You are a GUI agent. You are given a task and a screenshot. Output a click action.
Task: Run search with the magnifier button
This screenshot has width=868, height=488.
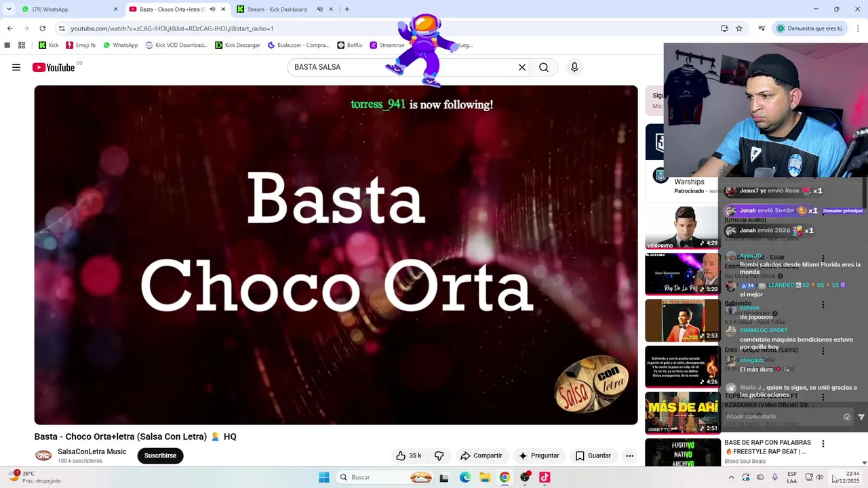point(544,67)
